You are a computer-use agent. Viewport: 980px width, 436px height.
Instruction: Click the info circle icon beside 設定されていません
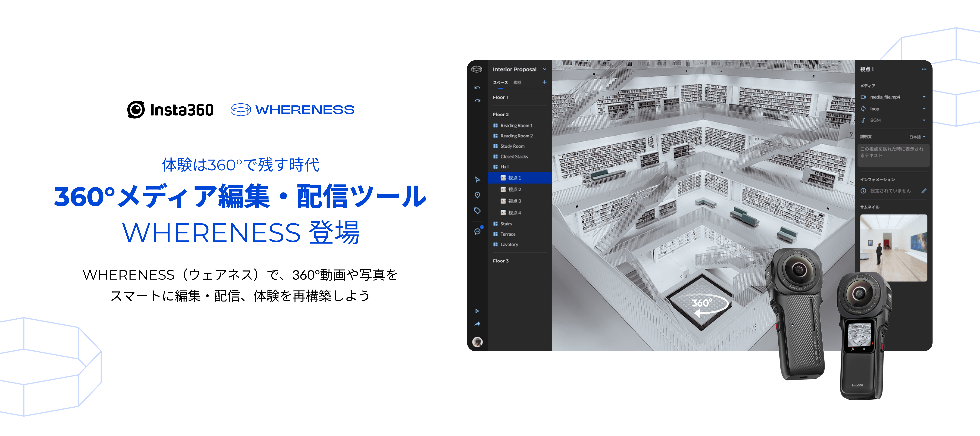(863, 191)
